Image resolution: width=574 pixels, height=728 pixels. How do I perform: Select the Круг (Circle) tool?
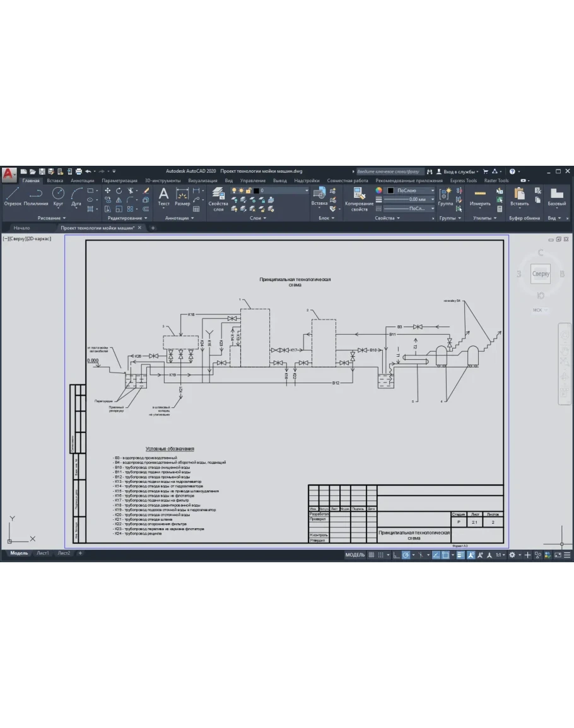pyautogui.click(x=58, y=195)
